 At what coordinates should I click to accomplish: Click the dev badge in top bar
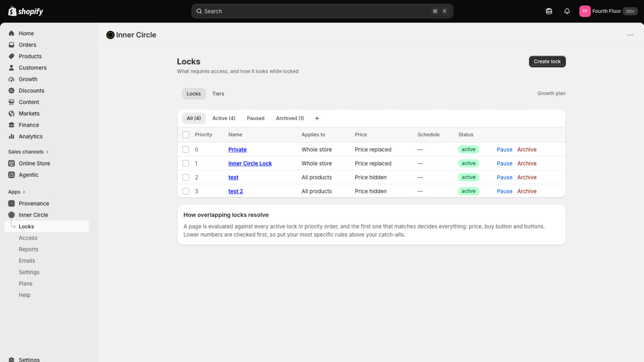pos(630,11)
